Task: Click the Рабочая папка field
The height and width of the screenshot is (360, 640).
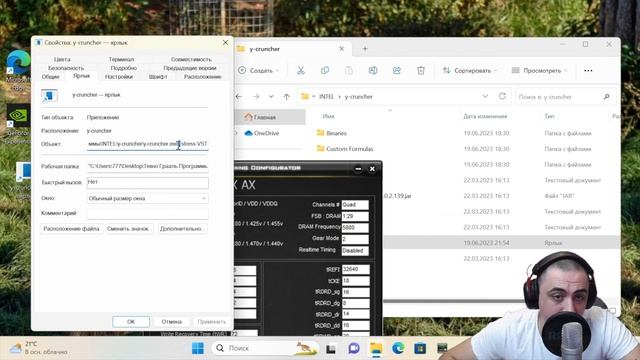Action: 148,167
